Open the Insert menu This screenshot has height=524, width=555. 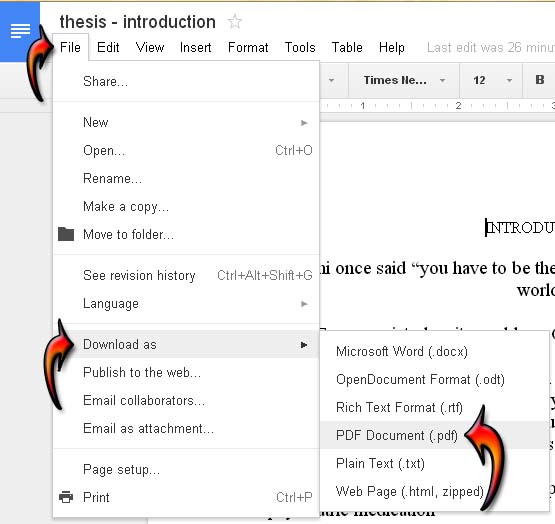coord(195,47)
